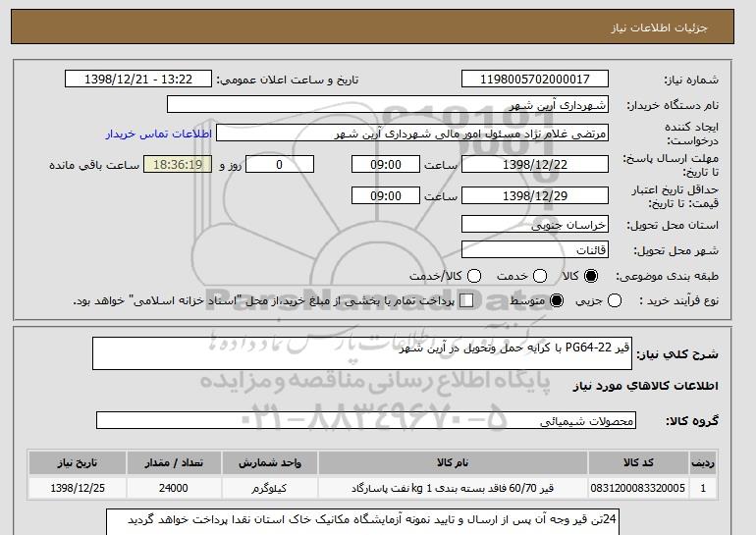Viewport: 756px width, 535px height.
Task: Click the price validity date 1398/12/29
Action: click(535, 195)
